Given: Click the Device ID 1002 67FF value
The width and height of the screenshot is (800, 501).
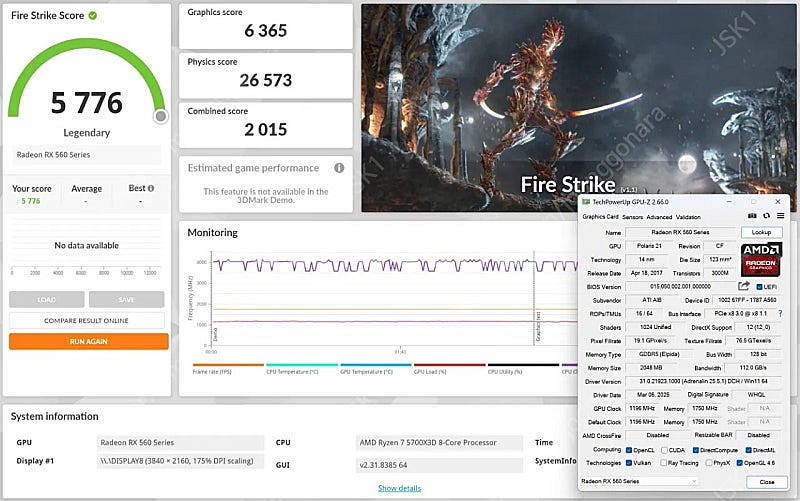Looking at the screenshot, I should point(747,300).
